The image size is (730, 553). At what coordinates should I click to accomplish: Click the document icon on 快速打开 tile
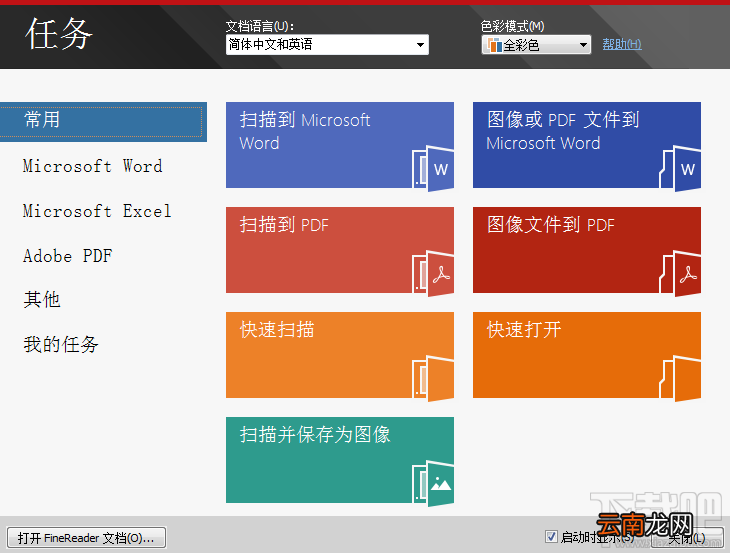click(x=680, y=378)
